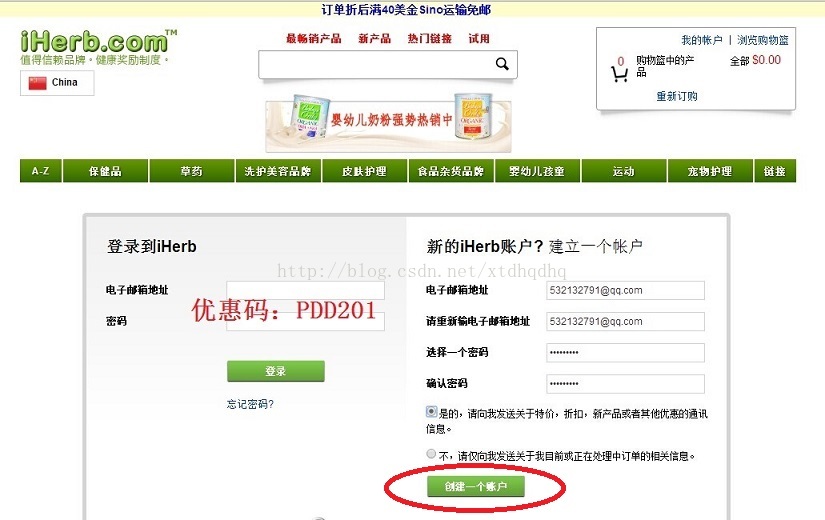
Task: Click the iHerb.com logo
Action: click(98, 42)
